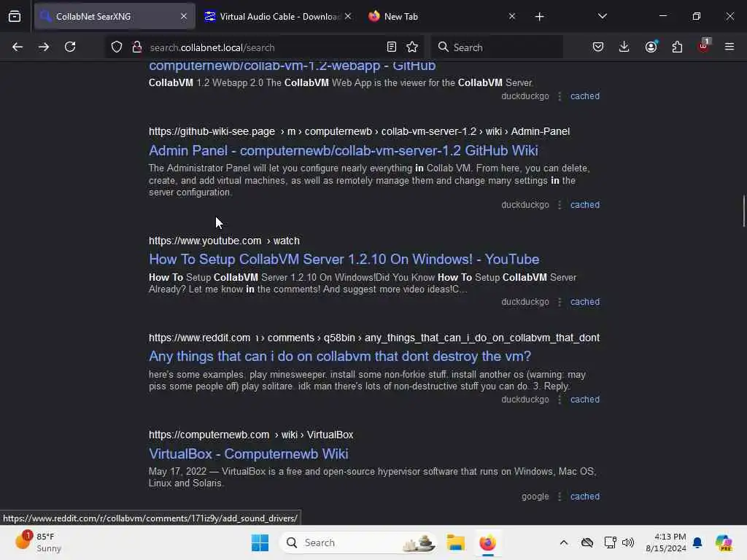Toggle reader view icon
The height and width of the screenshot is (560, 747).
tap(392, 47)
